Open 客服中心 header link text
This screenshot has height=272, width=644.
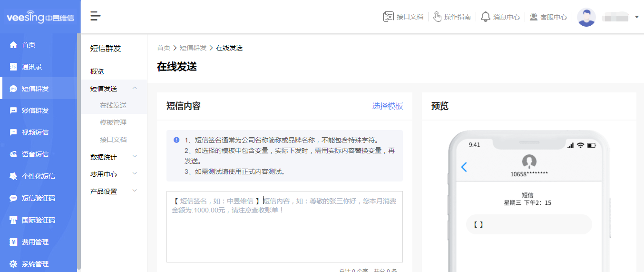point(554,17)
